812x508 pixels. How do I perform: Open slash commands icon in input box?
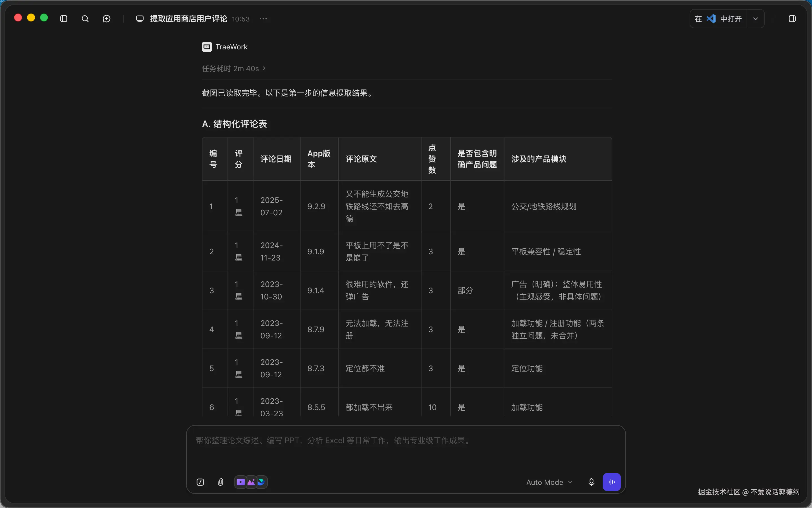200,482
